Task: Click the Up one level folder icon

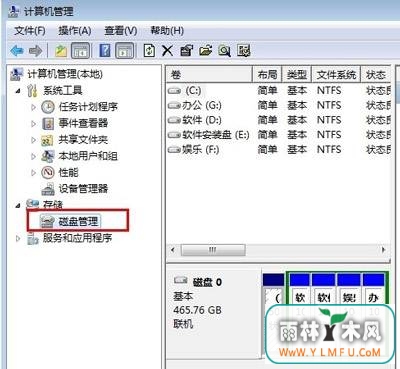Action: click(x=61, y=51)
